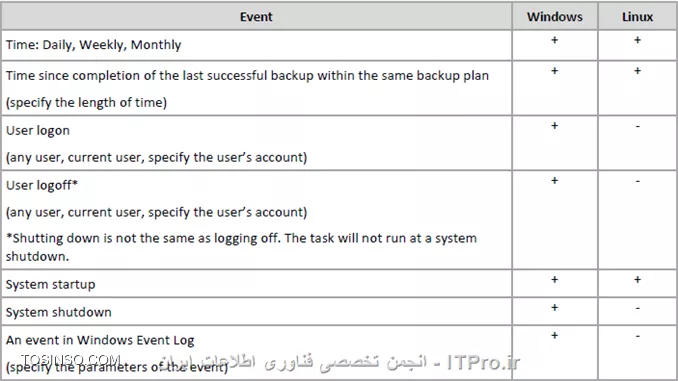Click the Linux minus sign for User logoff
The height and width of the screenshot is (381, 678).
(x=637, y=181)
